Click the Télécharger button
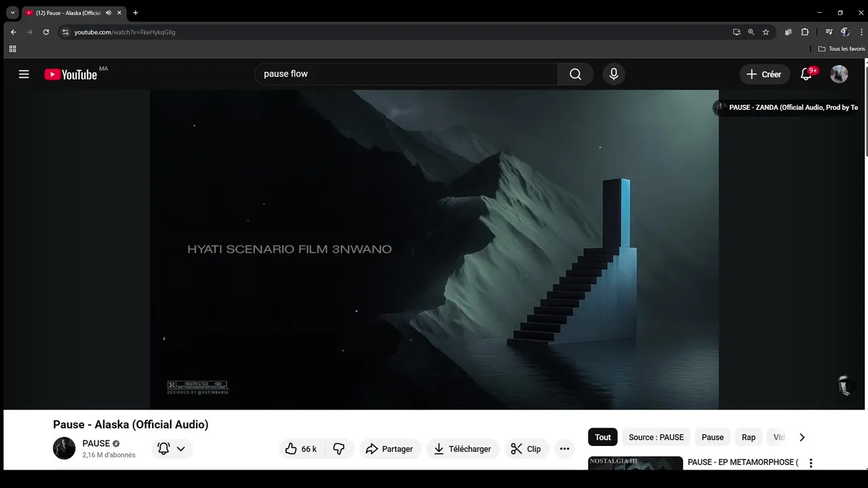 point(463,449)
